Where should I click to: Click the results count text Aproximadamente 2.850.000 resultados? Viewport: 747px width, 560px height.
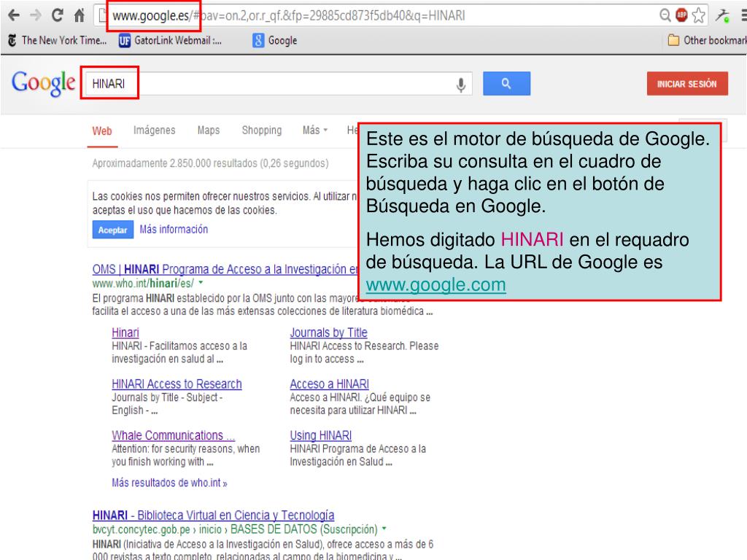point(211,163)
